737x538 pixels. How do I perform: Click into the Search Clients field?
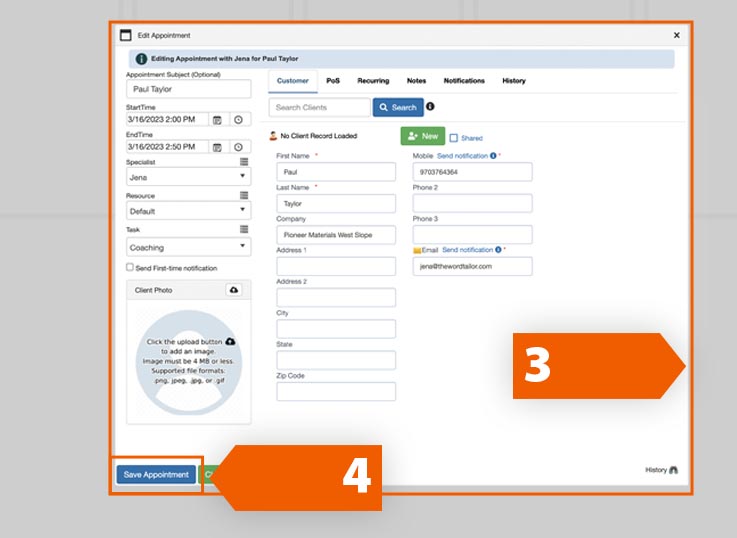coord(319,107)
